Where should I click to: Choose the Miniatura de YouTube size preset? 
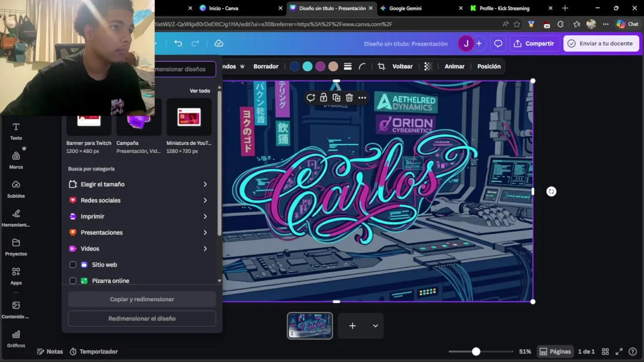[189, 126]
